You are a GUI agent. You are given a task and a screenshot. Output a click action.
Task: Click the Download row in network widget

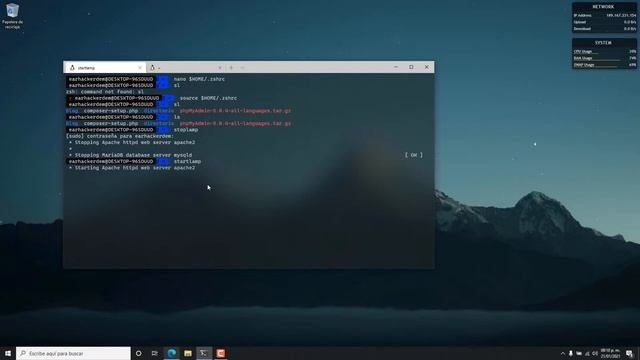(x=604, y=29)
